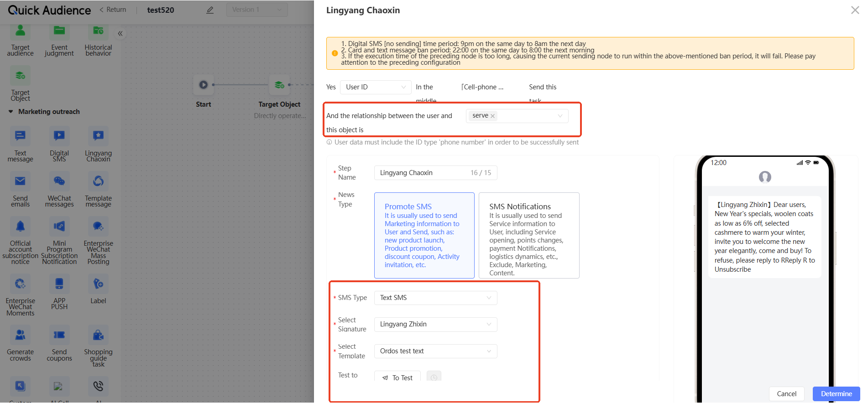
Task: Collapse the sidebar with double-chevron icon
Action: coord(120,33)
